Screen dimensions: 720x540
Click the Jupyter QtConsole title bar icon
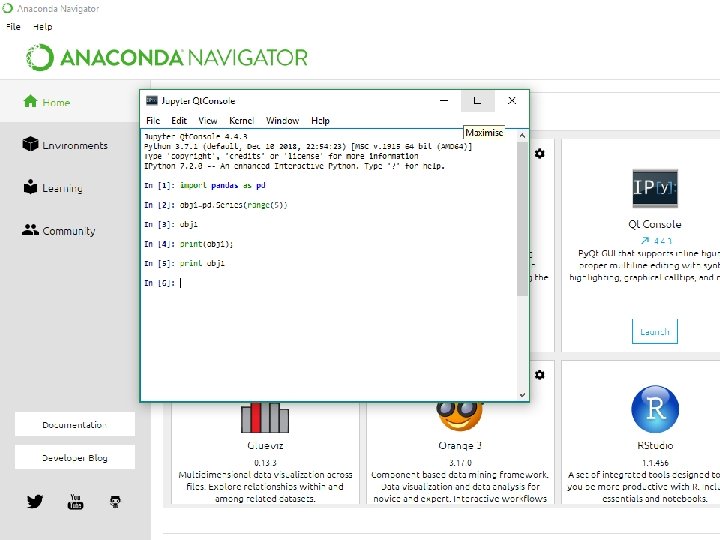point(152,101)
